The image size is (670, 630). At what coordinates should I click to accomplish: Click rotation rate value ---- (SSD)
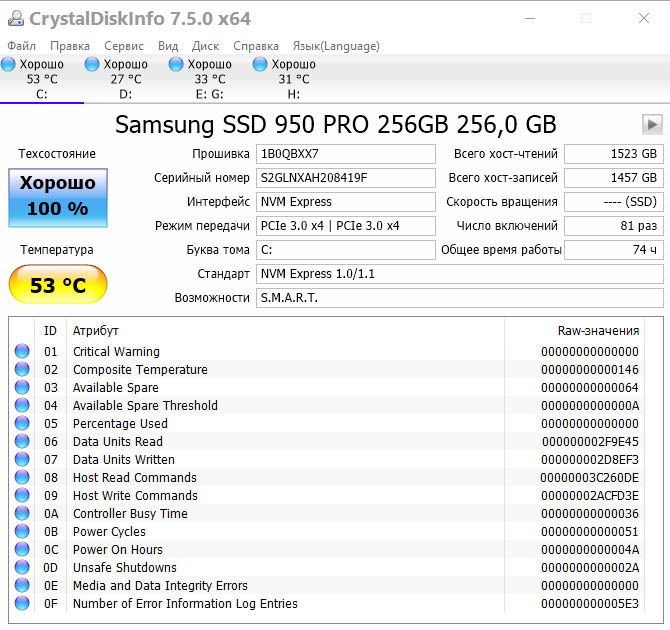tap(614, 202)
